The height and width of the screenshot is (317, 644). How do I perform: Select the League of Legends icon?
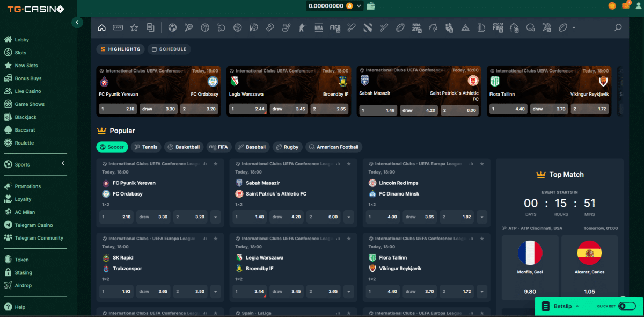pos(481,27)
